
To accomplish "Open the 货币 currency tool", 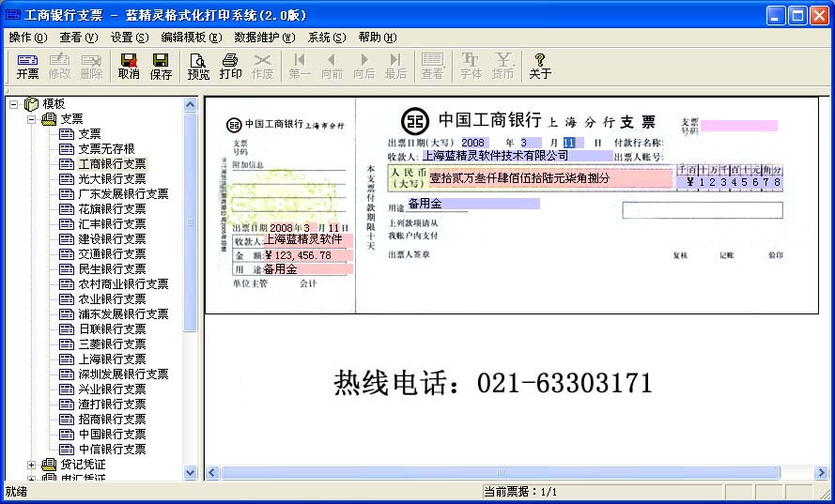I will tap(503, 66).
